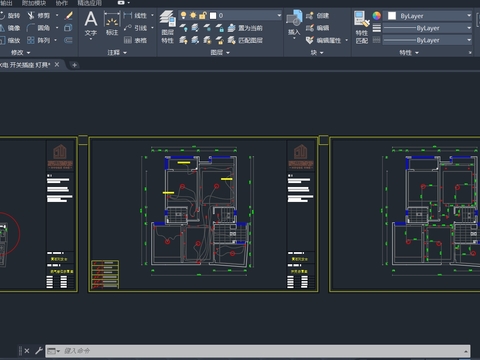Select the Fillet (圆角) tool
Image resolution: width=480 pixels, height=360 pixels.
click(39, 28)
